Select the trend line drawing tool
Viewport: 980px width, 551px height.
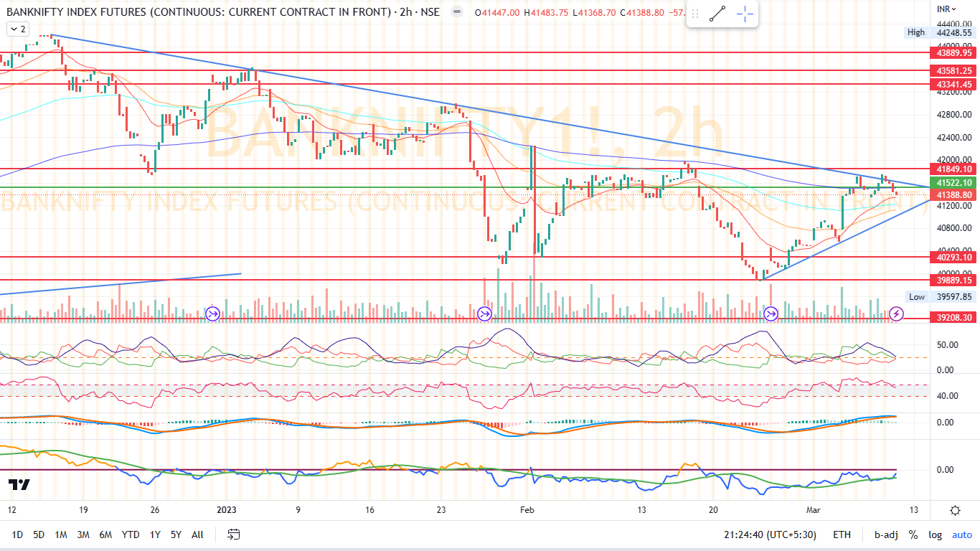point(717,14)
